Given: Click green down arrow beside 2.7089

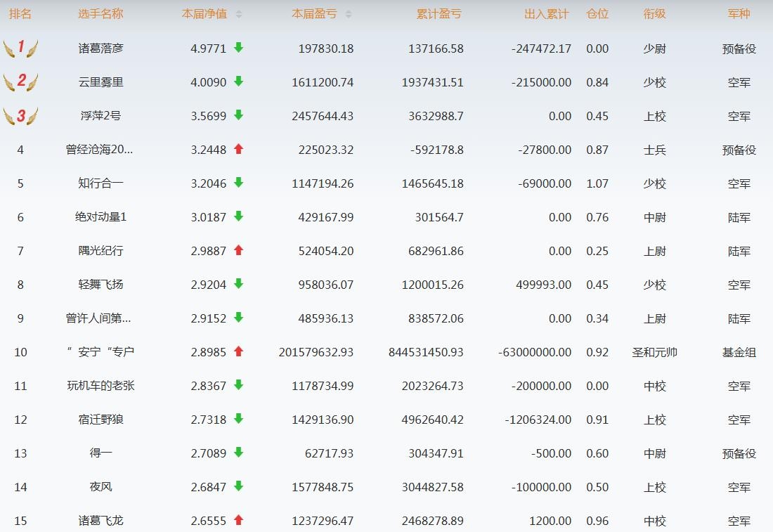Looking at the screenshot, I should coord(238,453).
